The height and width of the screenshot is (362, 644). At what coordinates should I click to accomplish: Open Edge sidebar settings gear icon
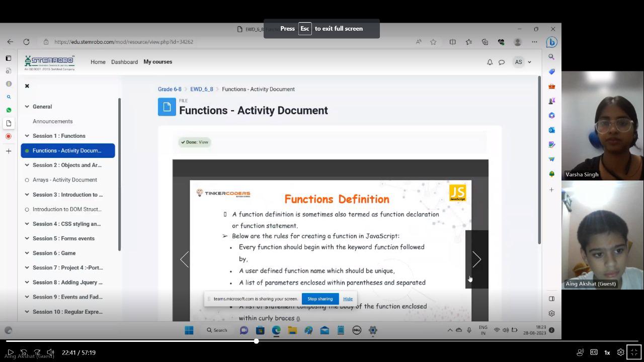pos(551,313)
